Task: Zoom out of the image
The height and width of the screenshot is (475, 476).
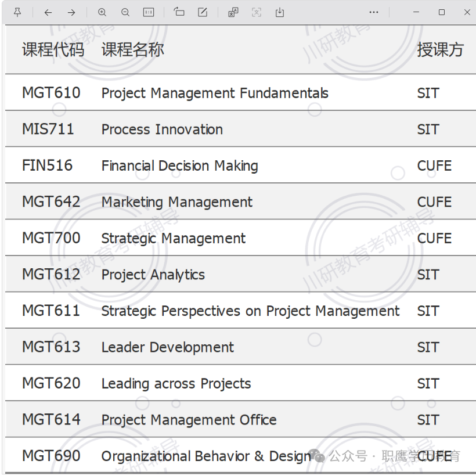Action: 125,12
